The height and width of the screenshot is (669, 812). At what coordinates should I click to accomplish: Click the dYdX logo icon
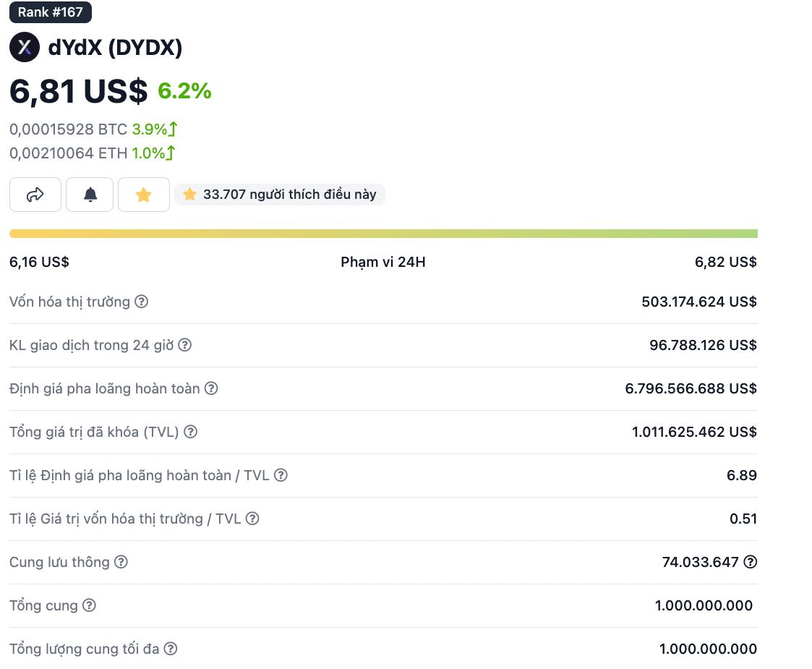click(x=25, y=47)
